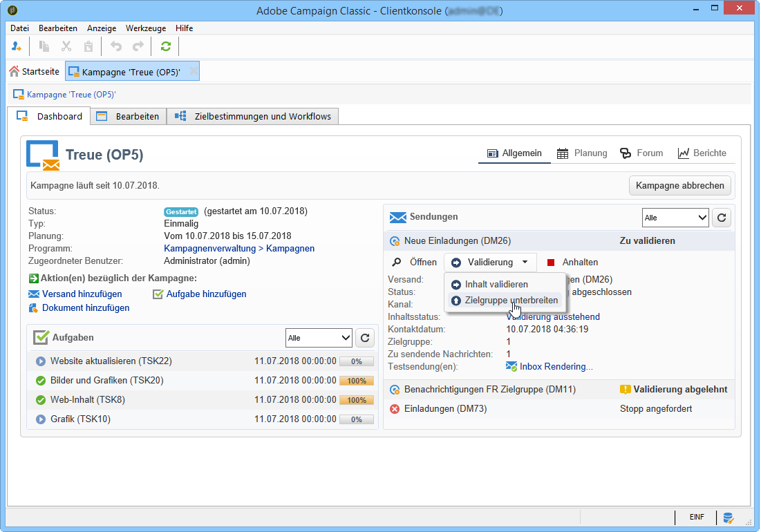This screenshot has height=532, width=761.
Task: Select the Einladungen (DM73) delivery row
Action: [445, 409]
